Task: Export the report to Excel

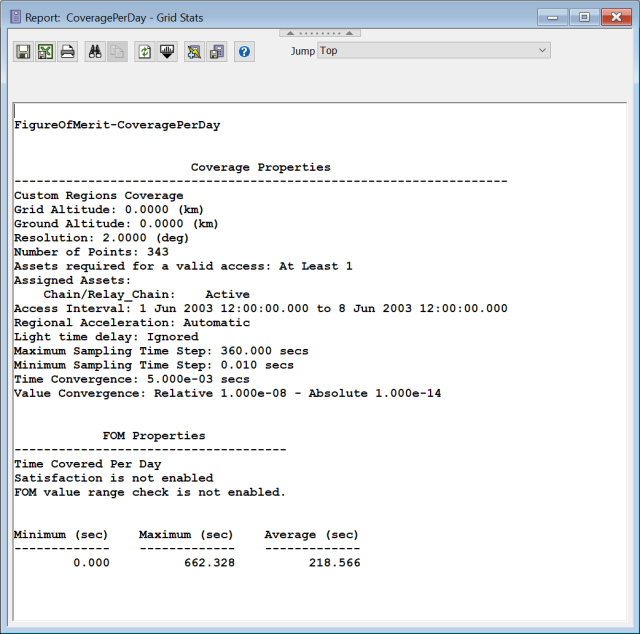Action: (x=45, y=52)
